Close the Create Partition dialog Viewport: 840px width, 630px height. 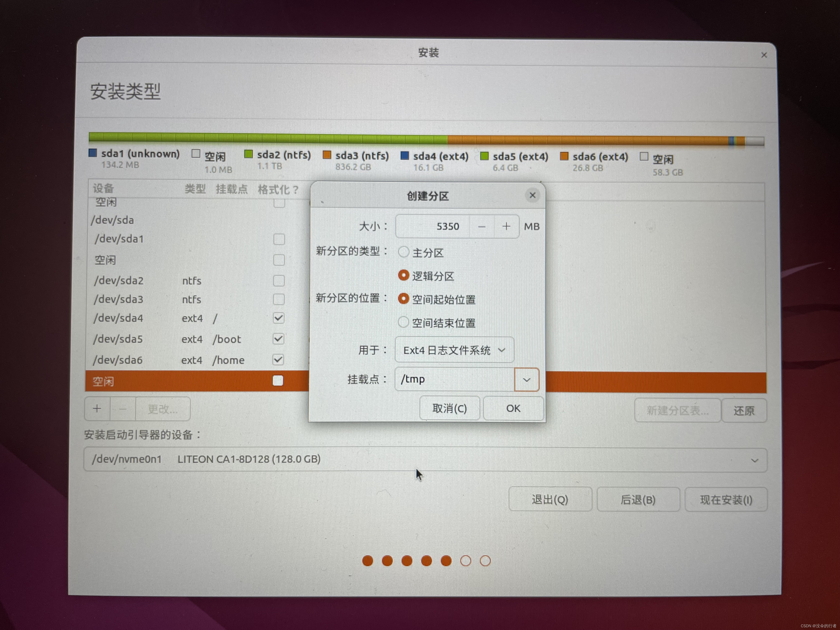click(x=532, y=195)
